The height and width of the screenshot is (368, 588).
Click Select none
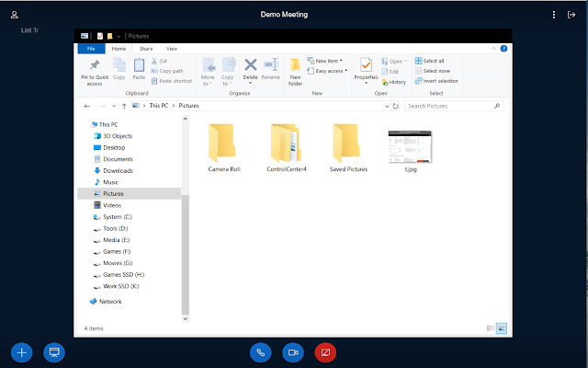[433, 71]
